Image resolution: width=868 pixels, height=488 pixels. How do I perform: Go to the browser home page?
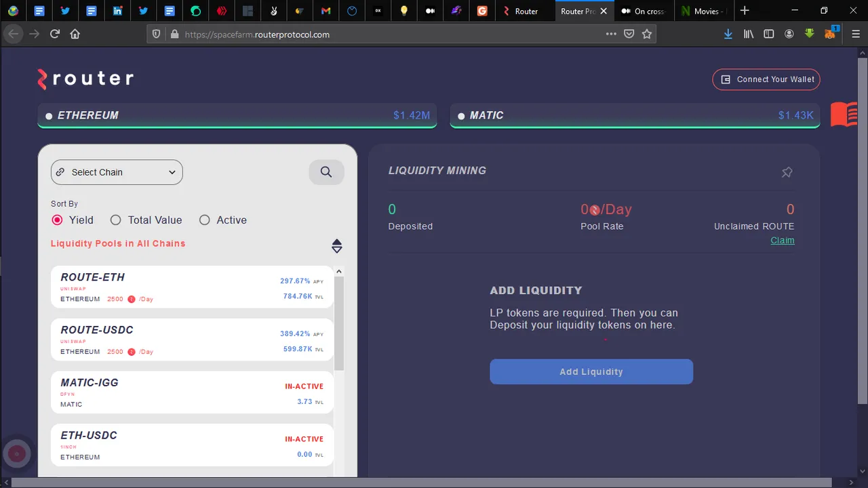pos(75,34)
